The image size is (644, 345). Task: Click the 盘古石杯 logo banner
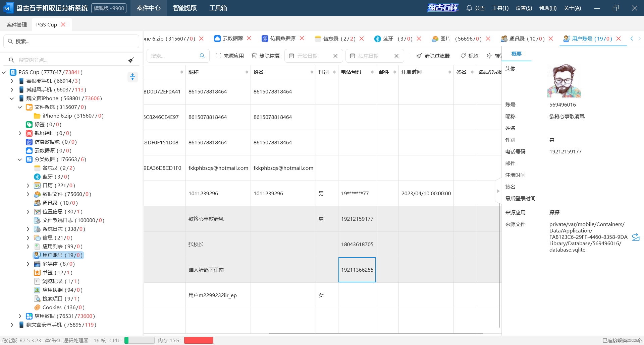(443, 8)
